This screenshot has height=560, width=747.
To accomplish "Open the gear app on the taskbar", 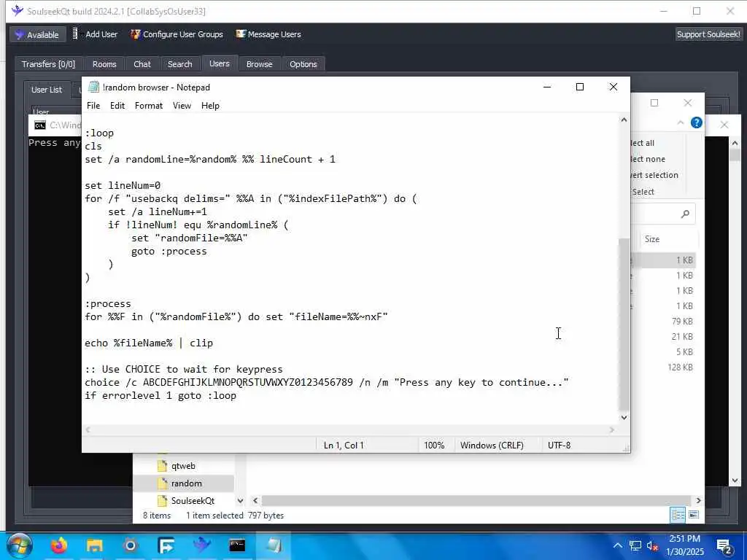I will tap(130, 545).
